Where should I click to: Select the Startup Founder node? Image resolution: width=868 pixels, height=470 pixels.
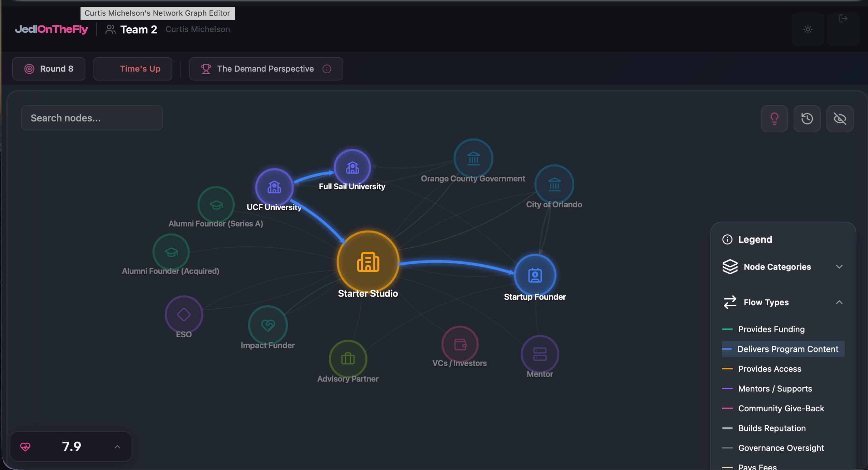coord(535,275)
